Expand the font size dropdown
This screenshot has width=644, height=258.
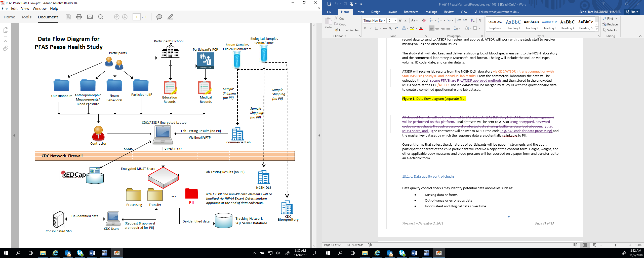395,21
